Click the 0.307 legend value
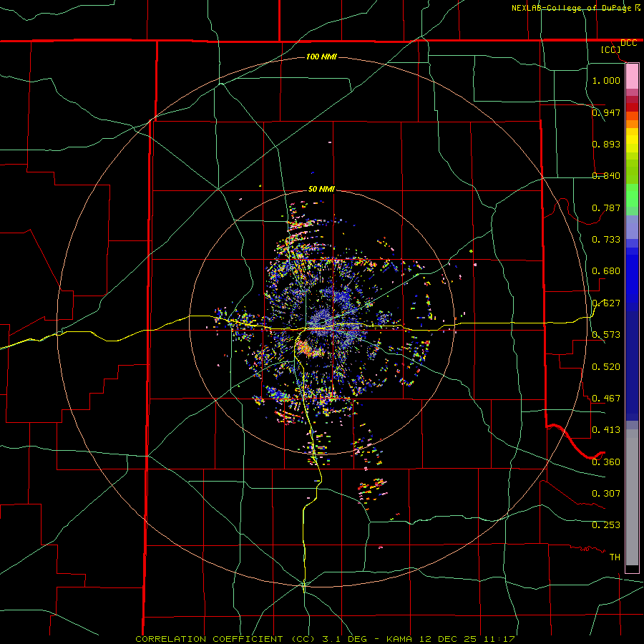Screen dimensions: 644x644 click(606, 494)
